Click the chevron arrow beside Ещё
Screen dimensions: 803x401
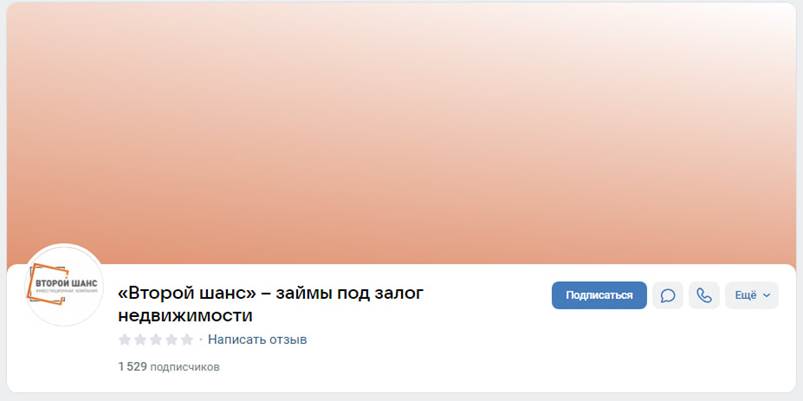(767, 296)
